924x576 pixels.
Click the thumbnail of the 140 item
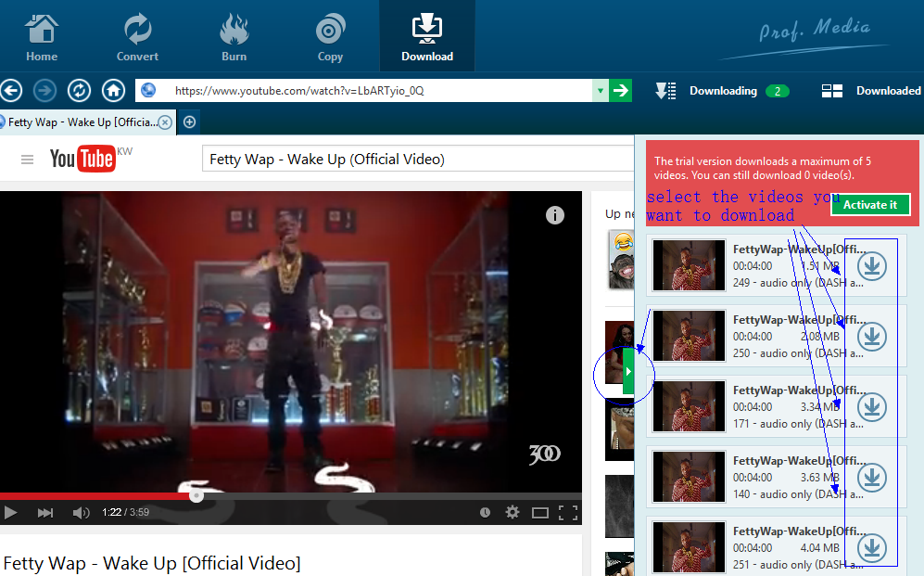[x=689, y=477]
